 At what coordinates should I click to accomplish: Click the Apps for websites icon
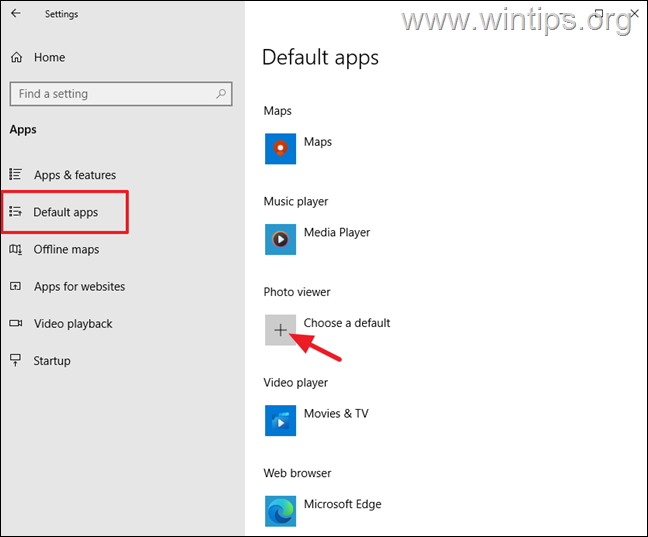16,286
